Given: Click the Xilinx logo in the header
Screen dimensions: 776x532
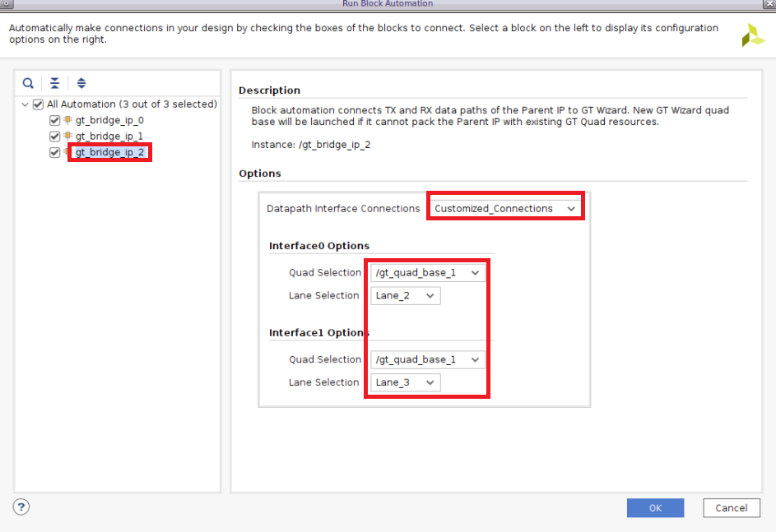Looking at the screenshot, I should [752, 35].
